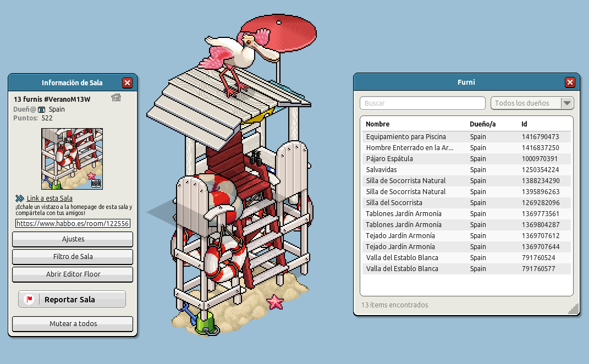589x364 pixels.
Task: Click the owner avatar icon next to Dueñ@
Action: [x=42, y=109]
